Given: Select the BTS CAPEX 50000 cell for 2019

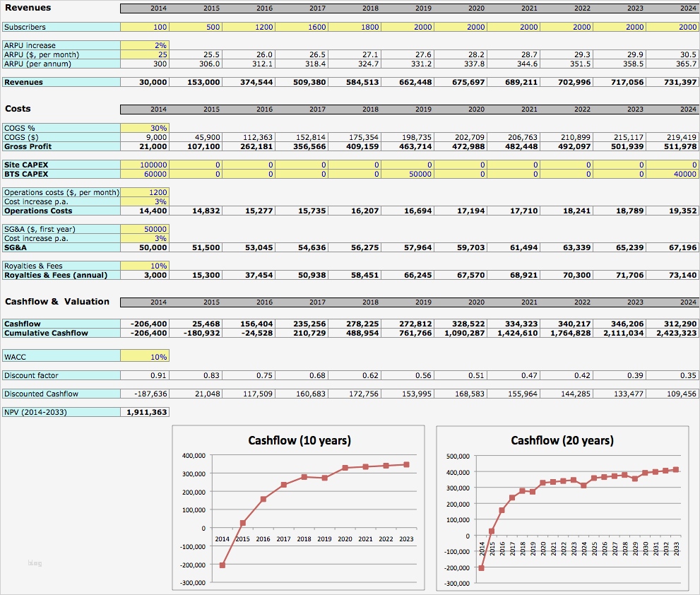Looking at the screenshot, I should tap(407, 174).
